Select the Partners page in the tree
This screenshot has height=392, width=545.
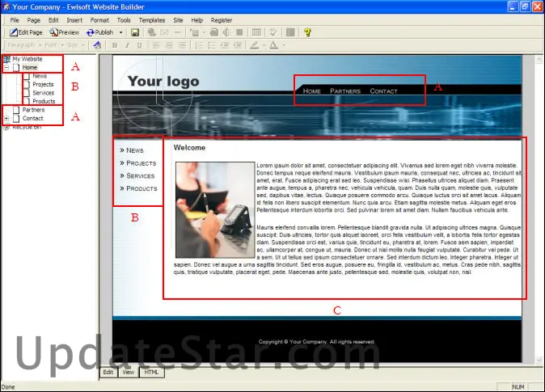pos(33,110)
